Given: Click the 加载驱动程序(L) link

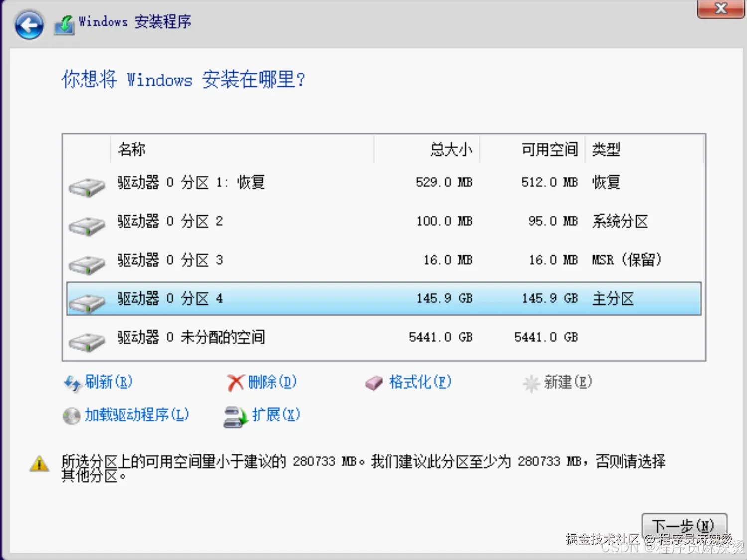Looking at the screenshot, I should (x=136, y=415).
